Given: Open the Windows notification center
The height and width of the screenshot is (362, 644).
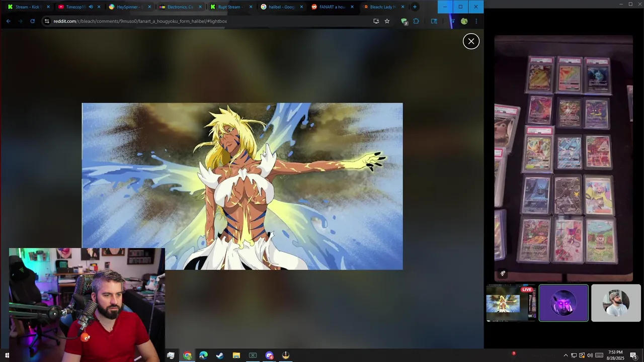Looking at the screenshot, I should click(x=633, y=355).
